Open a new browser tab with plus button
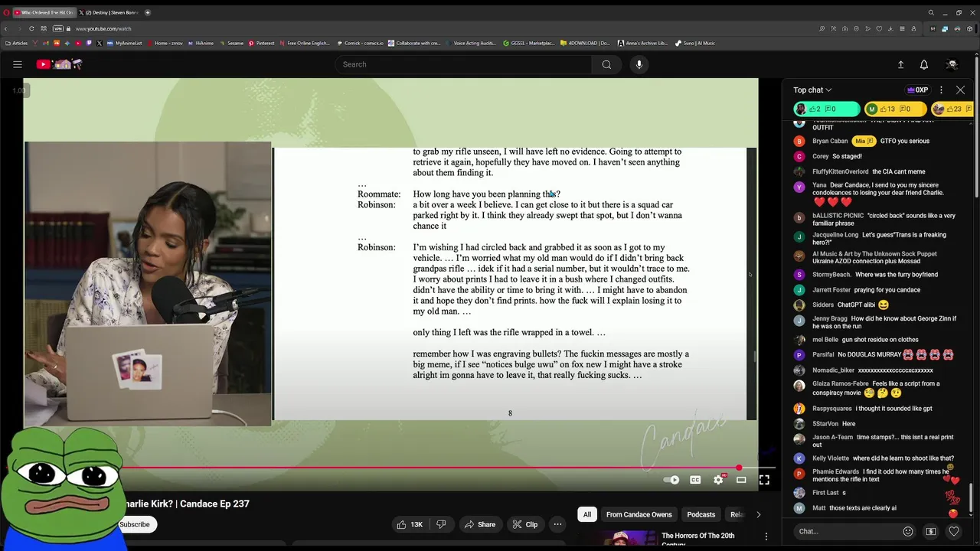This screenshot has height=551, width=980. coord(148,12)
